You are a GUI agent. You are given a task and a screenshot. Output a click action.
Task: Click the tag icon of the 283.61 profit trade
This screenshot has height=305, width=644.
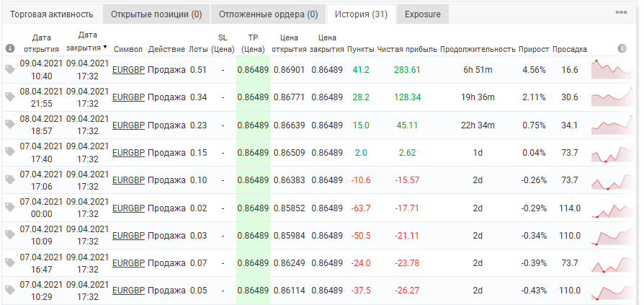pyautogui.click(x=10, y=70)
